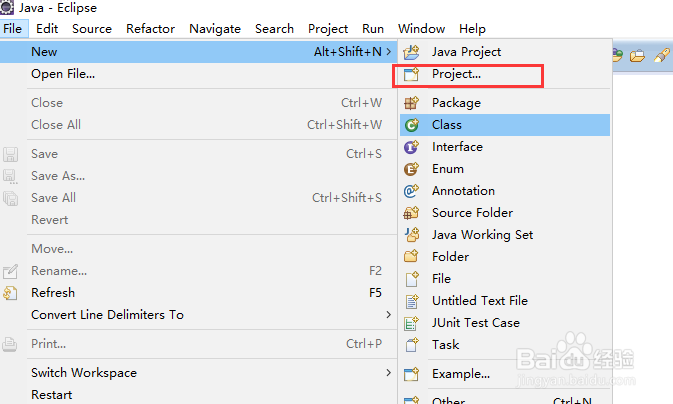This screenshot has height=404, width=673.
Task: Choose Java Working Set option
Action: point(482,235)
